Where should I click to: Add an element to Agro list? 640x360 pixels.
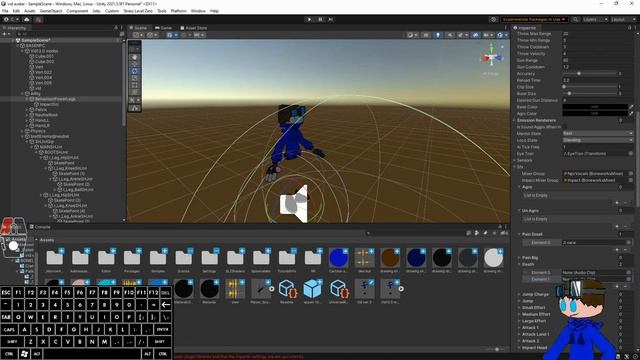click(617, 203)
